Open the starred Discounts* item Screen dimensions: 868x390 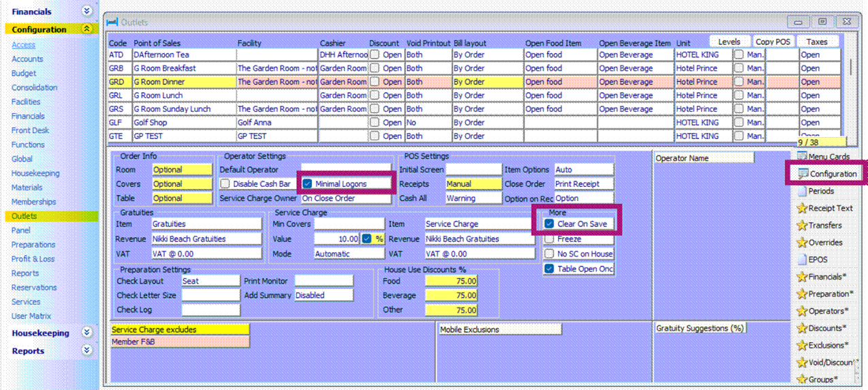point(822,328)
